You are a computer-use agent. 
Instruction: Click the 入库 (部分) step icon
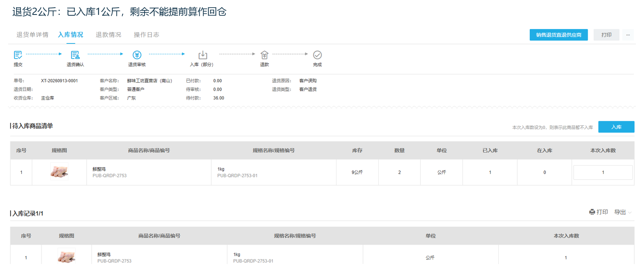(x=203, y=55)
